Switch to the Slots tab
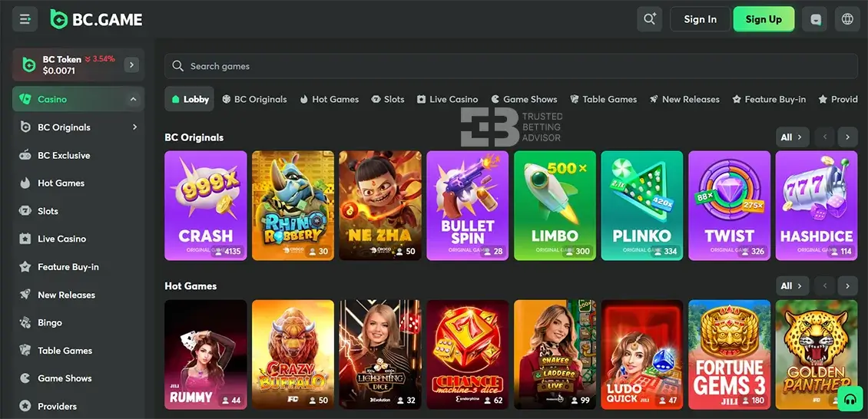Screen dimensions: 868x419 (387, 100)
